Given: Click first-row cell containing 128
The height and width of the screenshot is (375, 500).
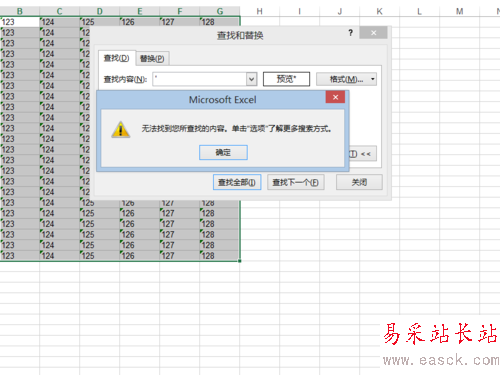Looking at the screenshot, I should point(219,22).
